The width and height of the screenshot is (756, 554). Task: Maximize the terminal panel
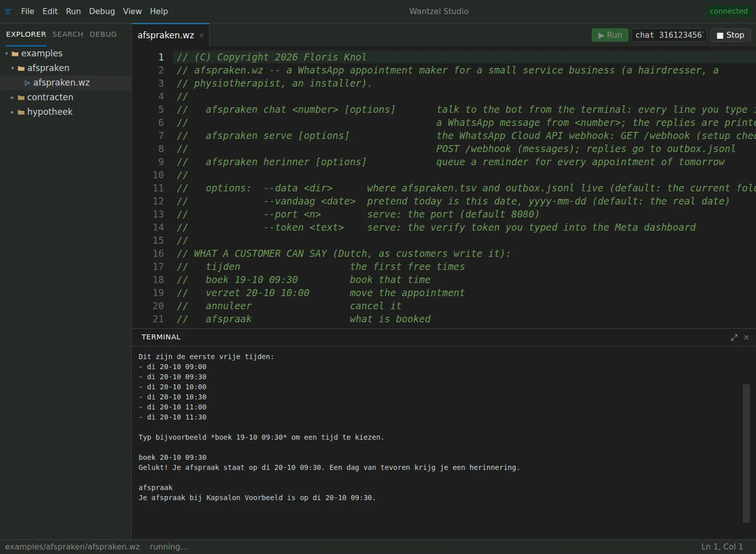pyautogui.click(x=734, y=337)
